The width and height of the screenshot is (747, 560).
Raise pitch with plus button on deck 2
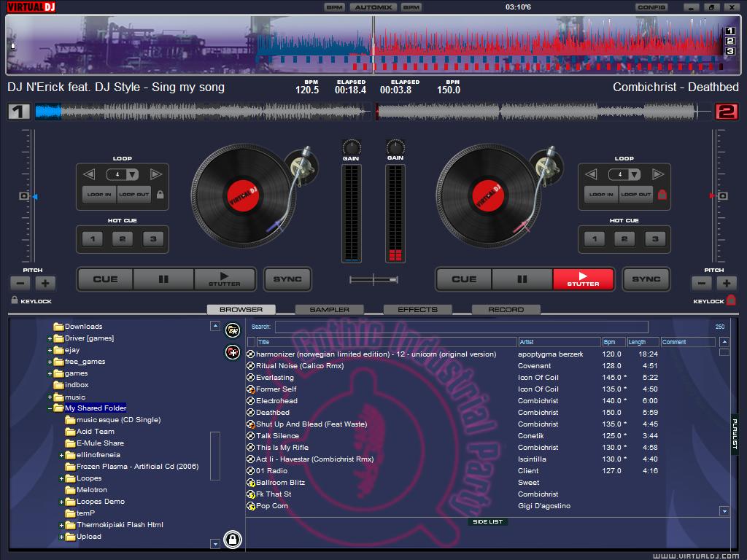(727, 284)
